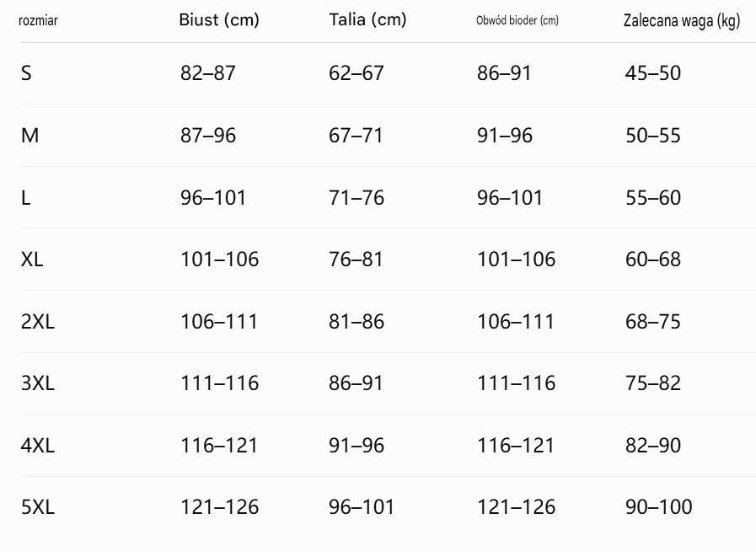Viewport: 756px width, 551px height.
Task: Select the size S row label
Action: point(26,73)
